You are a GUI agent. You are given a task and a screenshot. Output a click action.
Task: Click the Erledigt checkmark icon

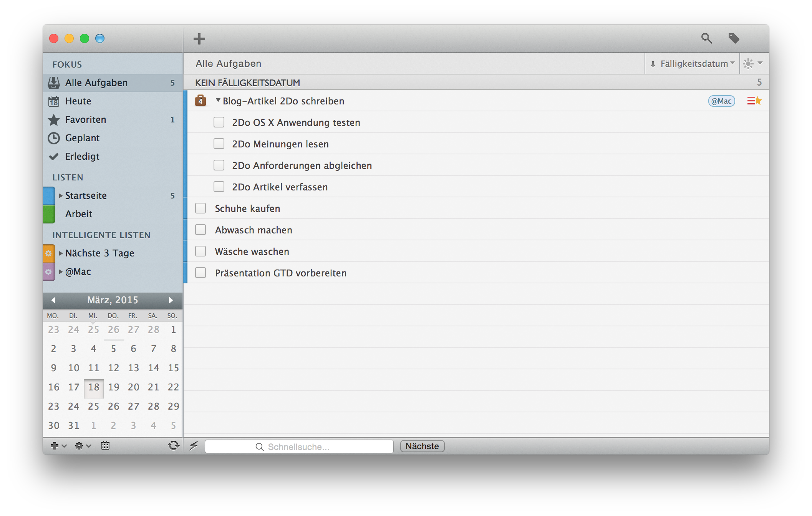[x=54, y=156]
